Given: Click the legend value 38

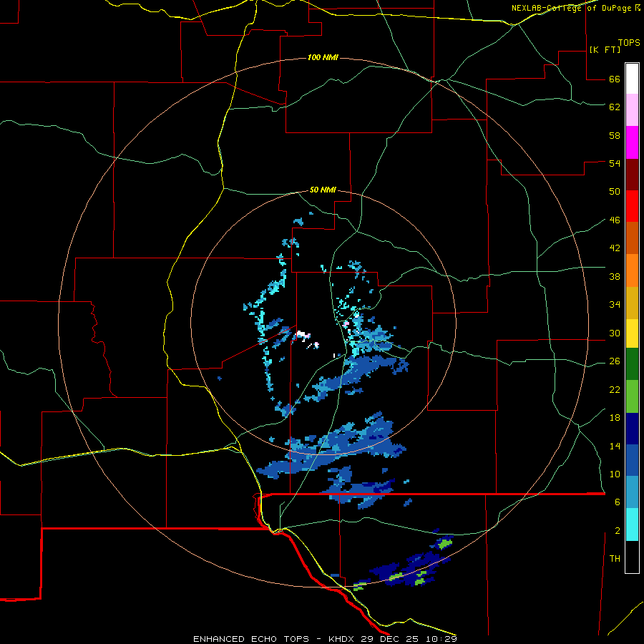Looking at the screenshot, I should [615, 276].
